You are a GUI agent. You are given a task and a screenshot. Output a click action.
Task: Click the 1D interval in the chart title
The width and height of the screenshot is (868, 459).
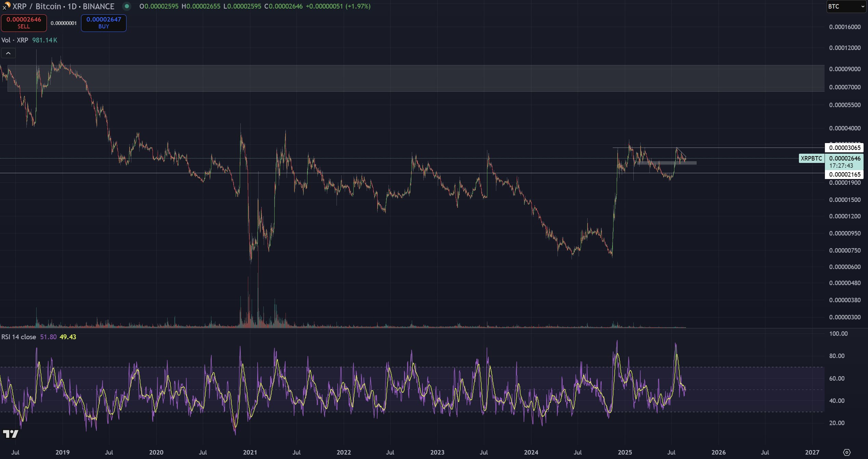point(72,7)
